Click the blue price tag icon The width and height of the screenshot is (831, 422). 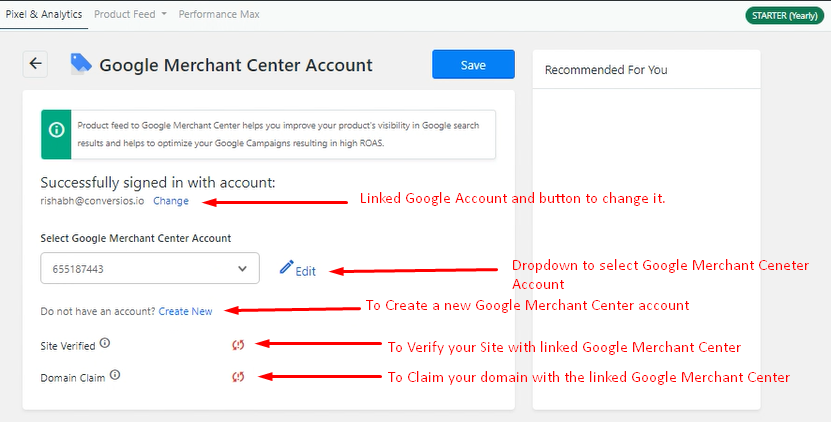pyautogui.click(x=81, y=64)
